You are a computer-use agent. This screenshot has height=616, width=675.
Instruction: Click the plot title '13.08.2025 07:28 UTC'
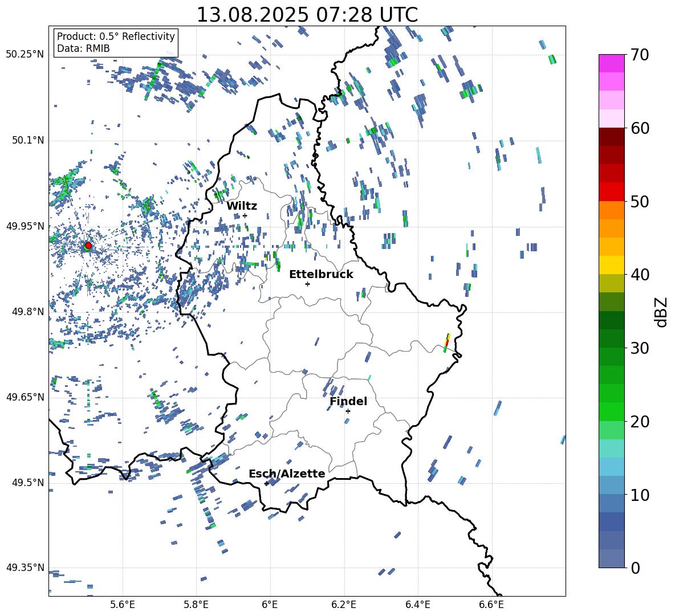tap(307, 15)
